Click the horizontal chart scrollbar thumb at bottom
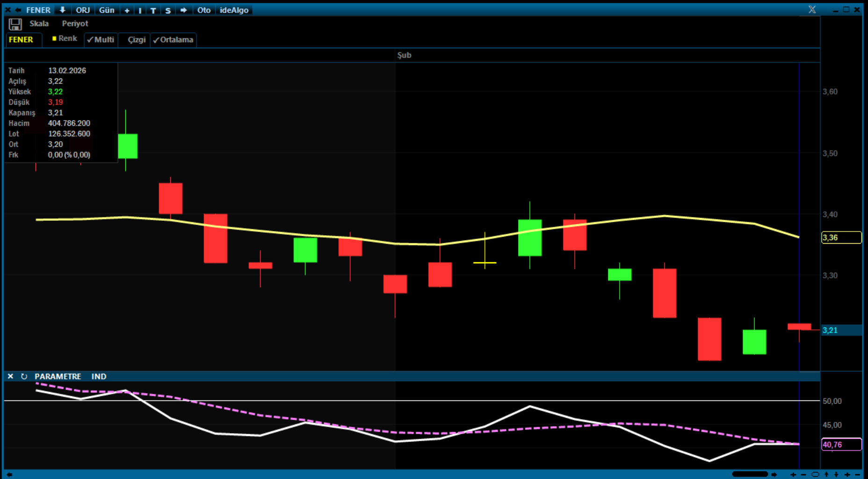 [x=750, y=474]
